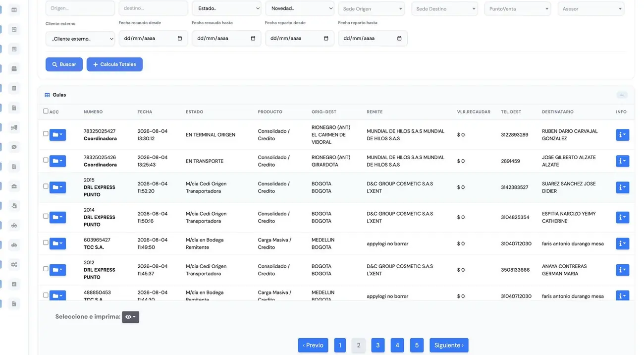Screen dimensions: 644x355
Task: Expand the Asesor selector
Action: pyautogui.click(x=591, y=9)
